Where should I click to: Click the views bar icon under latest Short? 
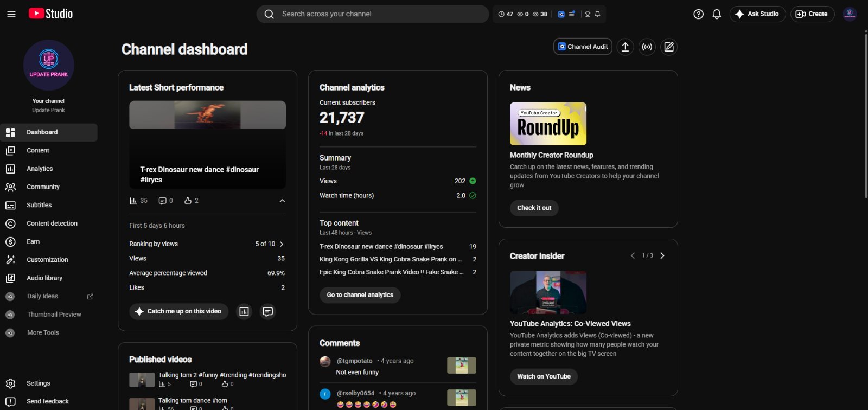[x=133, y=201]
